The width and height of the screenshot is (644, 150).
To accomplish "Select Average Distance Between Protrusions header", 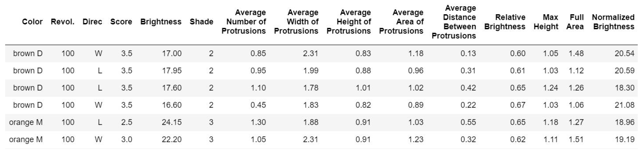I will tap(454, 22).
